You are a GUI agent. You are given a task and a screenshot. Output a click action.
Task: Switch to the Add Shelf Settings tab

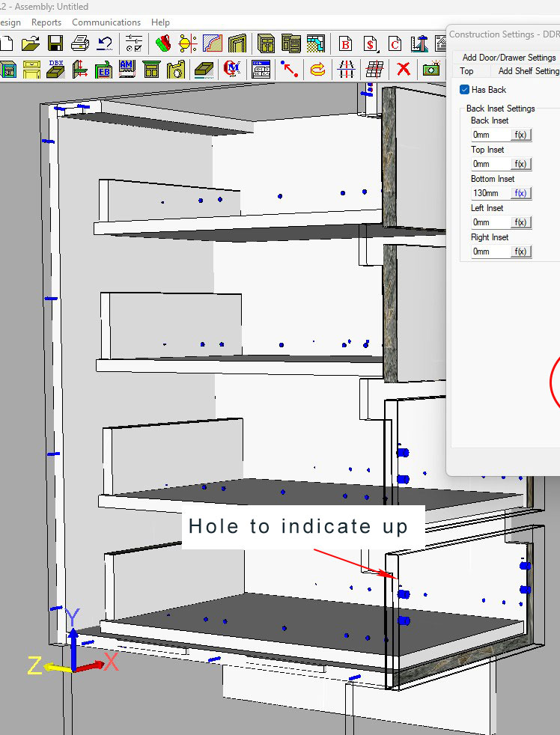click(x=528, y=71)
